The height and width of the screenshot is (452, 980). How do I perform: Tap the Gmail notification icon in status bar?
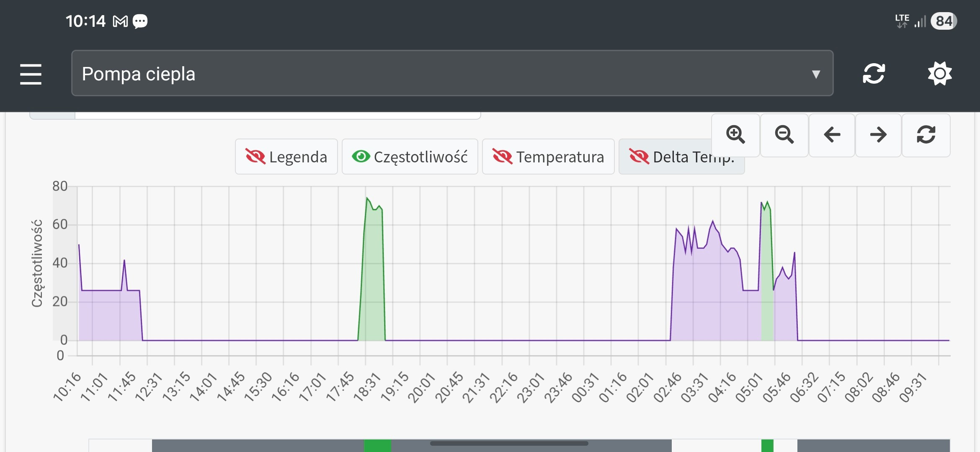[120, 21]
